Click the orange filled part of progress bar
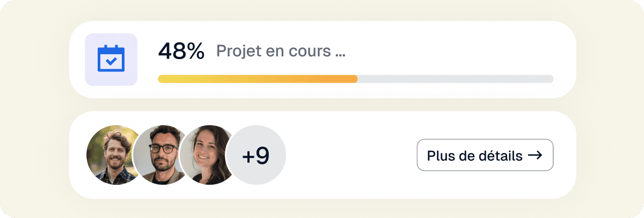The height and width of the screenshot is (218, 644). click(x=322, y=79)
